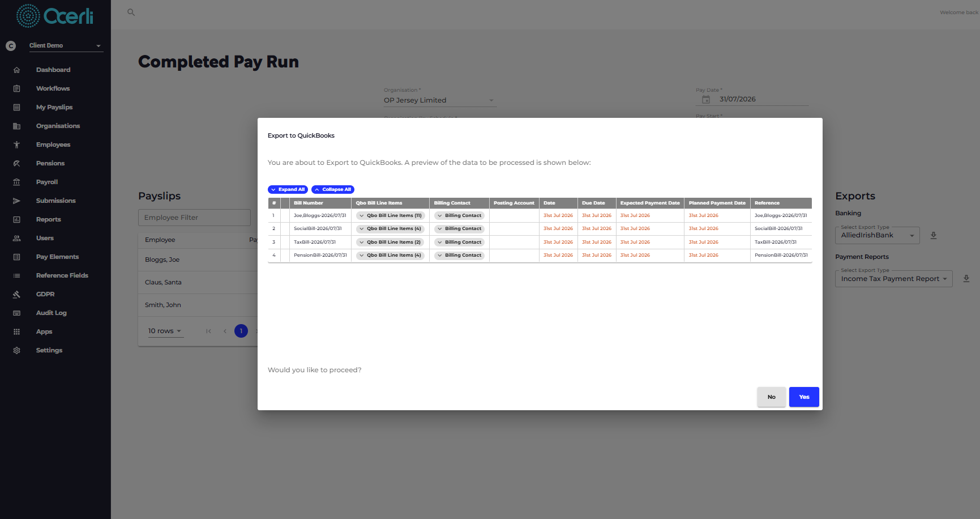Open the Organisations page
The image size is (980, 519).
[x=58, y=126]
